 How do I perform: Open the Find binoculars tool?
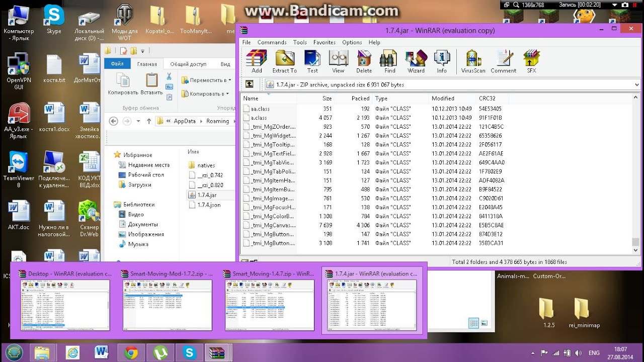pos(390,62)
